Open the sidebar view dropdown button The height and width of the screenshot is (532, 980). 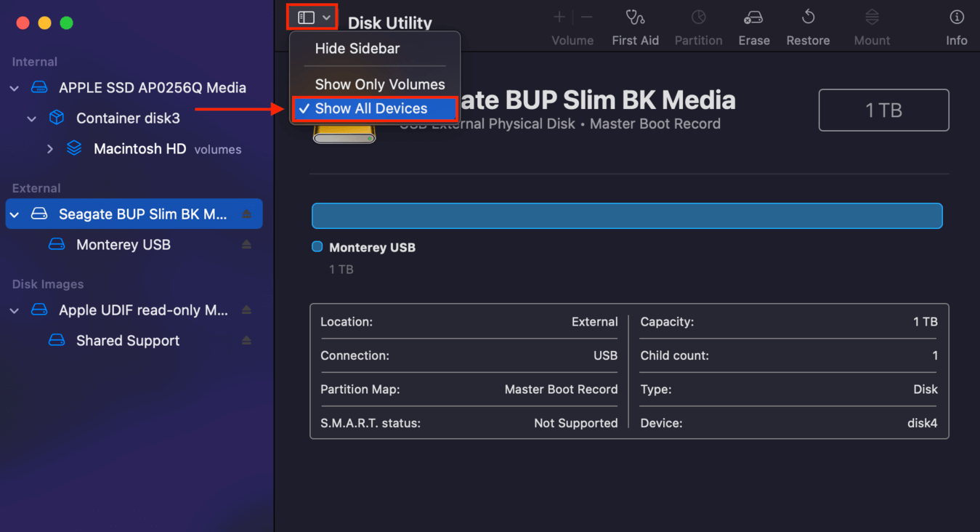[x=314, y=17]
